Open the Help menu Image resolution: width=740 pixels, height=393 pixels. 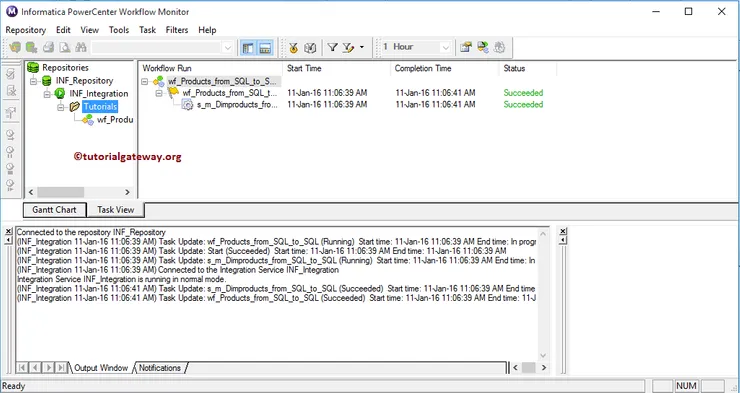207,30
